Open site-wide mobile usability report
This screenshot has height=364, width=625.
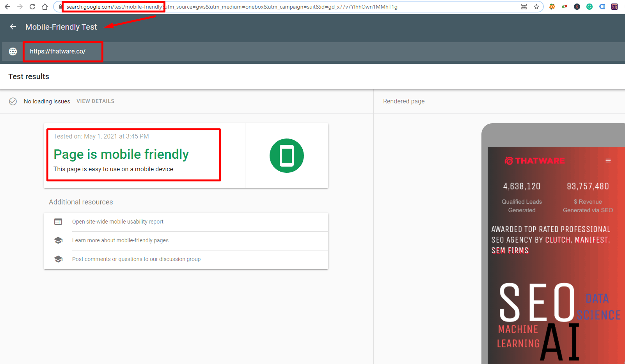coord(118,222)
